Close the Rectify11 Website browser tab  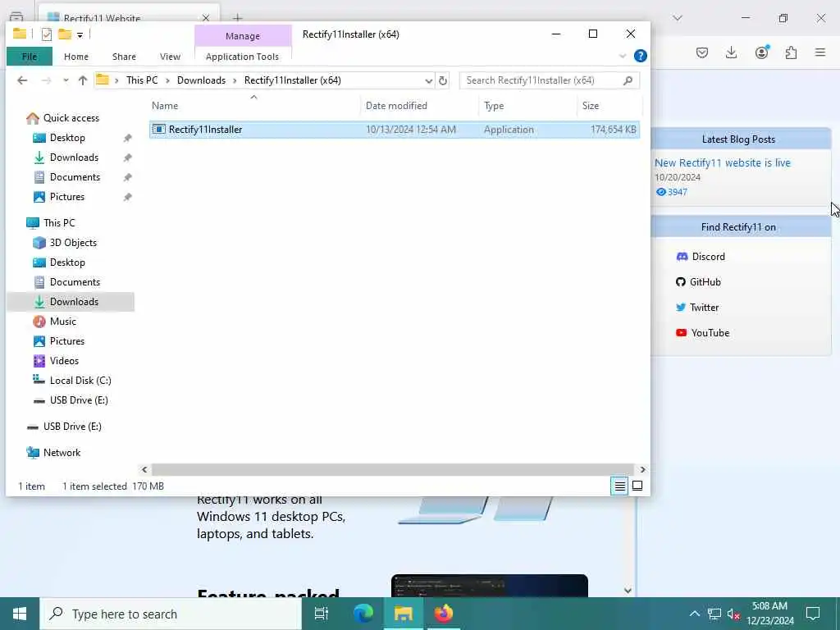[206, 18]
